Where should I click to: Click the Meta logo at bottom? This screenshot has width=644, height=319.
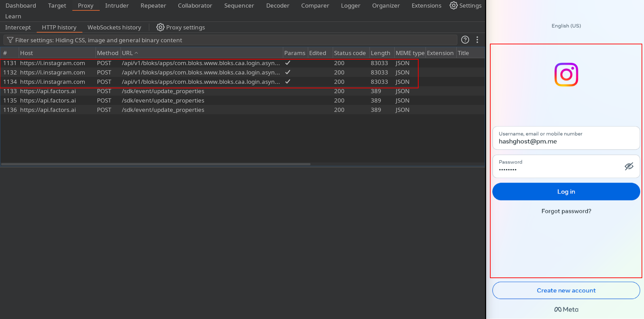(x=566, y=309)
